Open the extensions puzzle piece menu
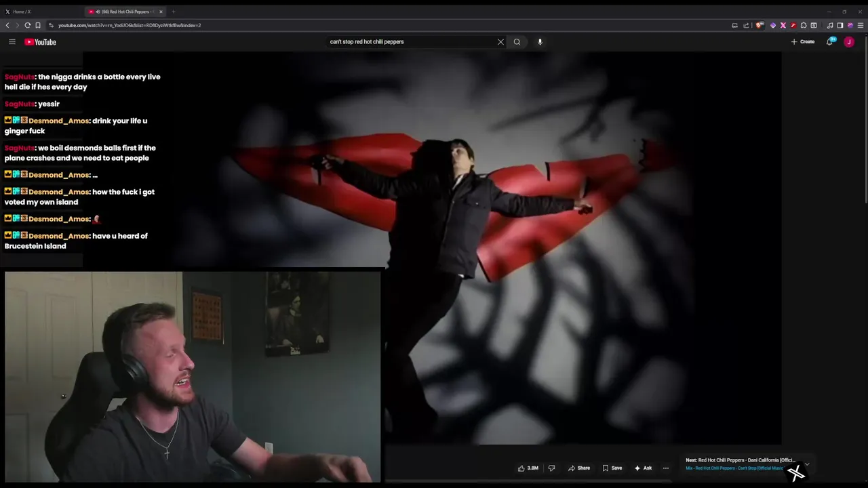The height and width of the screenshot is (488, 868). tap(804, 25)
